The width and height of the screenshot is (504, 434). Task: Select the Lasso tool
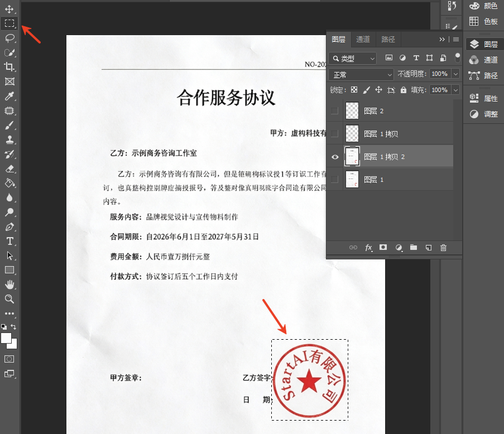click(x=9, y=38)
